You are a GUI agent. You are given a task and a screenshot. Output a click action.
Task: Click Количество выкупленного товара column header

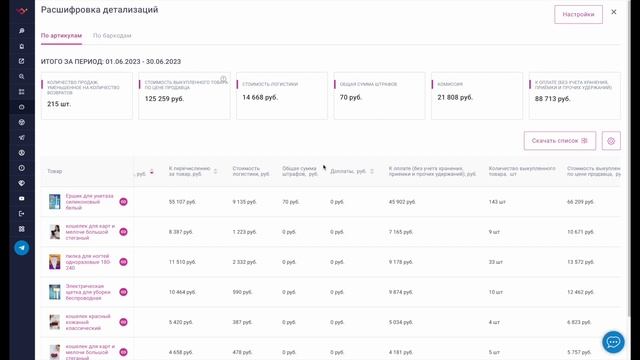(522, 171)
